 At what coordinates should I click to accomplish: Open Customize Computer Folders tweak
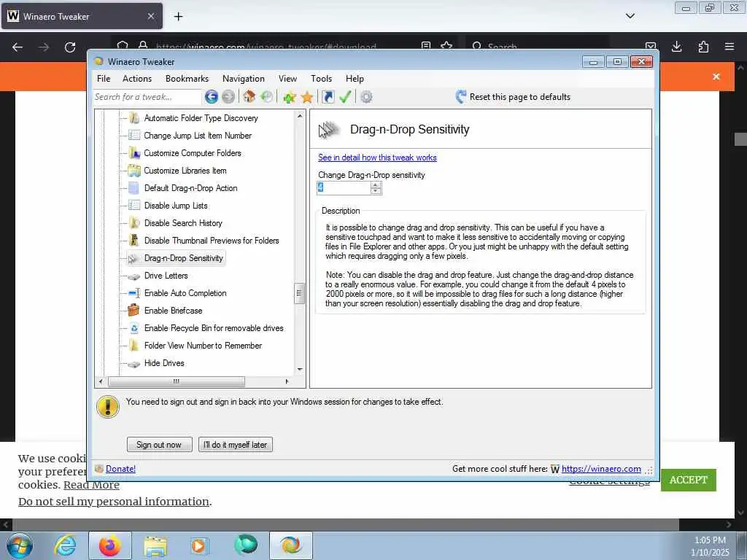(193, 153)
